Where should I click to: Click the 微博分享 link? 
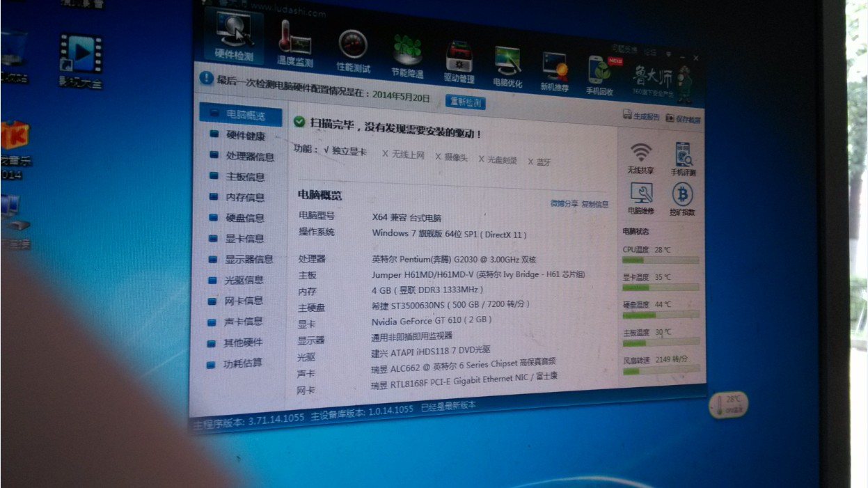click(x=564, y=203)
